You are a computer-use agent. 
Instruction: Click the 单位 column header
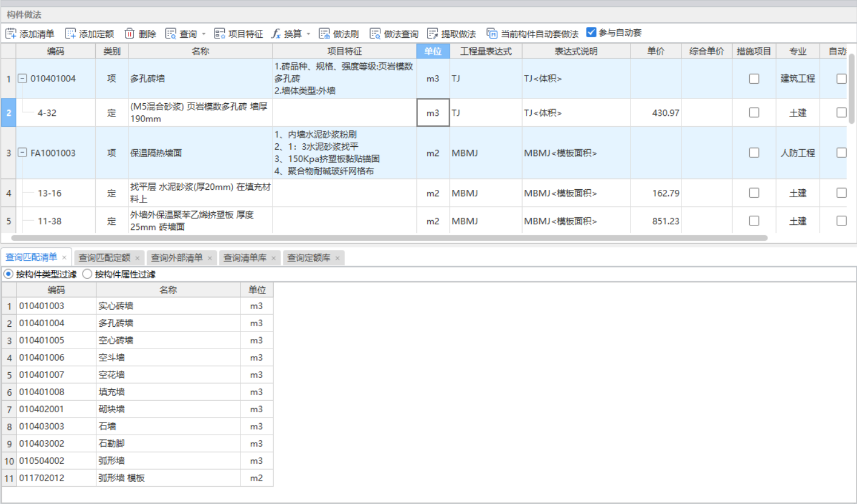(x=433, y=51)
